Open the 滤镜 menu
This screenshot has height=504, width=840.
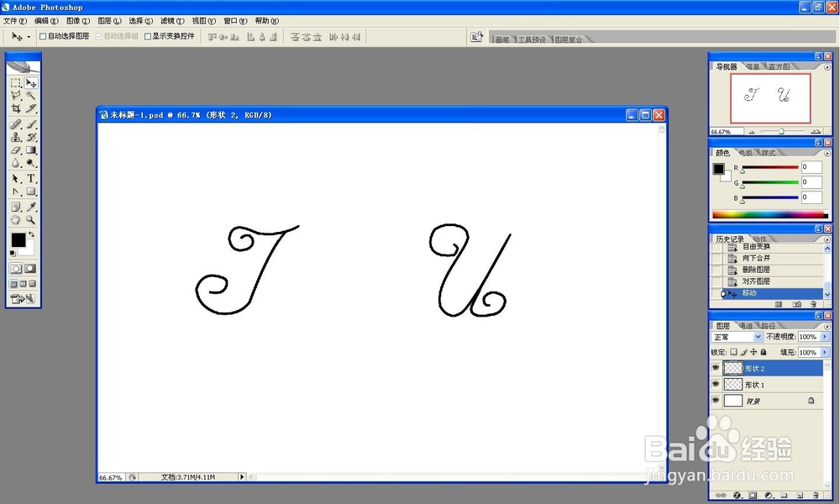coord(172,21)
